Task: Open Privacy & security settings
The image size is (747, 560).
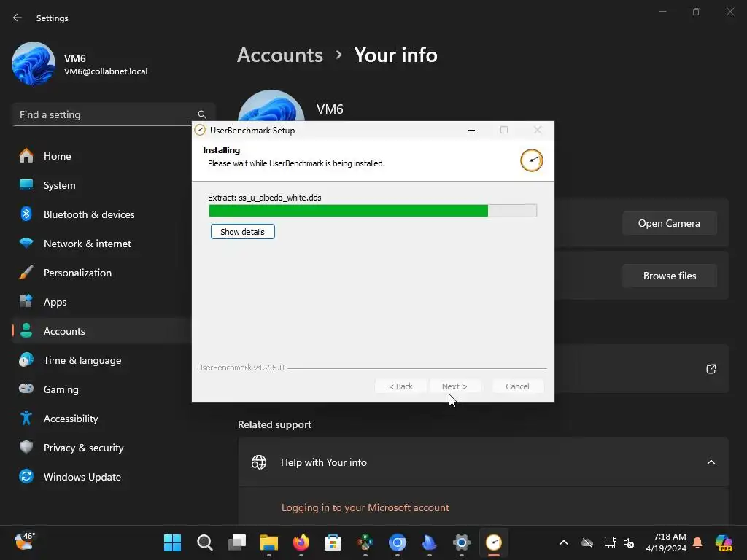Action: click(x=101, y=448)
